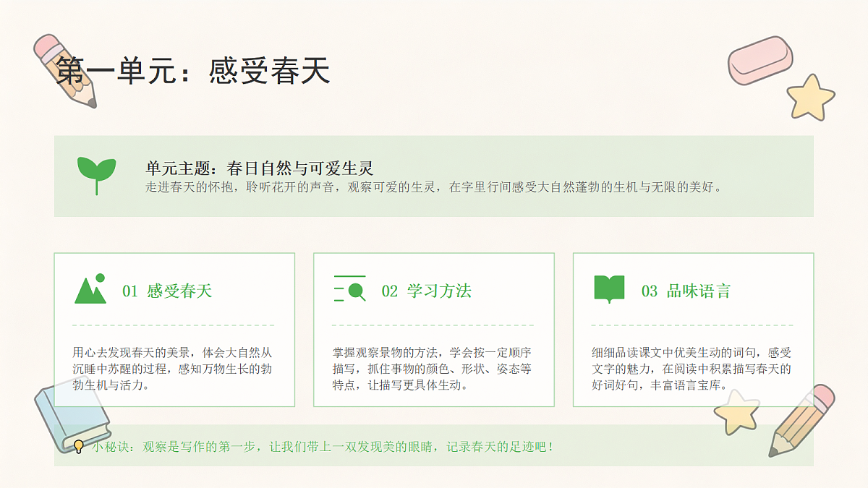Select the card heading 02 学习方法

(427, 291)
